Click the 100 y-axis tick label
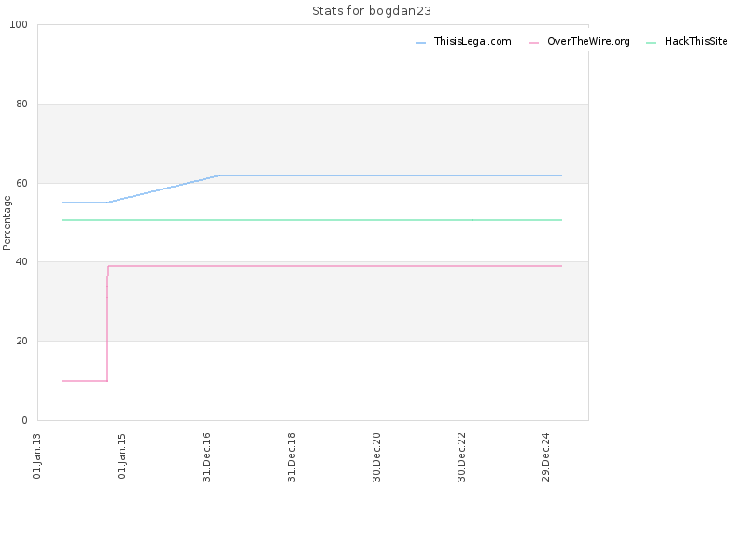This screenshot has height=560, width=747. coord(19,25)
